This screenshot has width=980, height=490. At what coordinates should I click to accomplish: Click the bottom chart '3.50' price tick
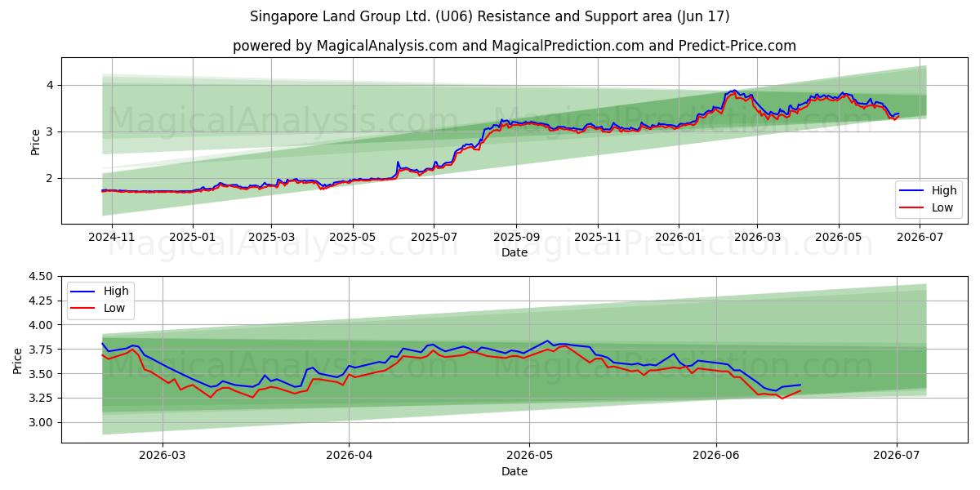pos(42,374)
